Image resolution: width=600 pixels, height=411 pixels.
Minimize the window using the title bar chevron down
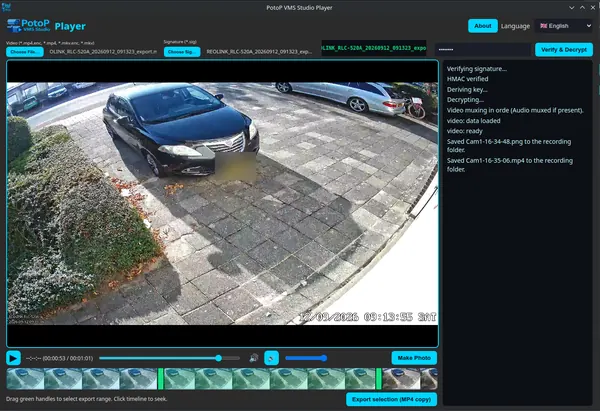pos(571,7)
